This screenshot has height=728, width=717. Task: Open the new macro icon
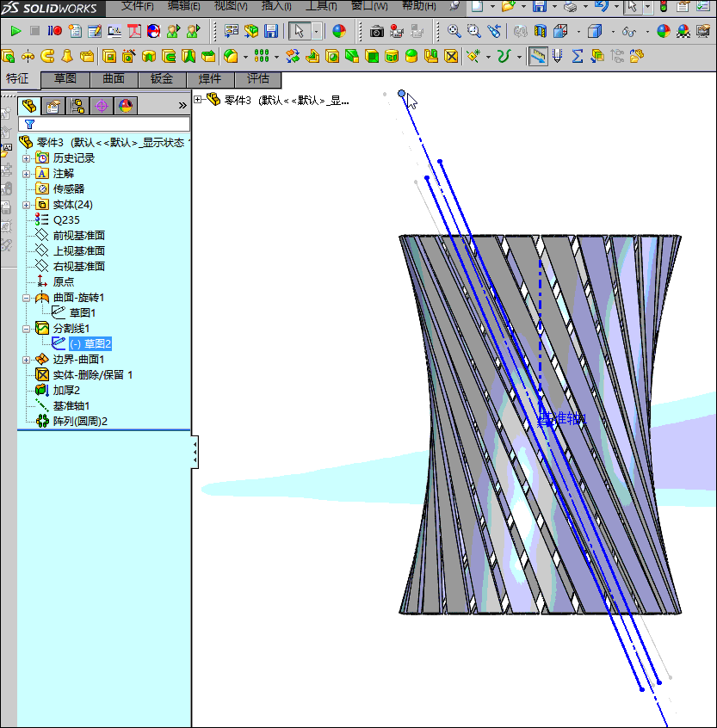pos(75,31)
